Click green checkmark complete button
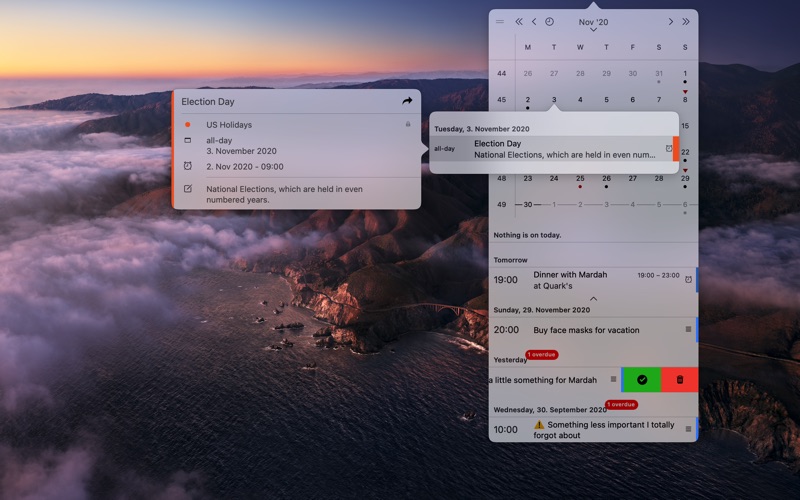The image size is (800, 500). 642,380
